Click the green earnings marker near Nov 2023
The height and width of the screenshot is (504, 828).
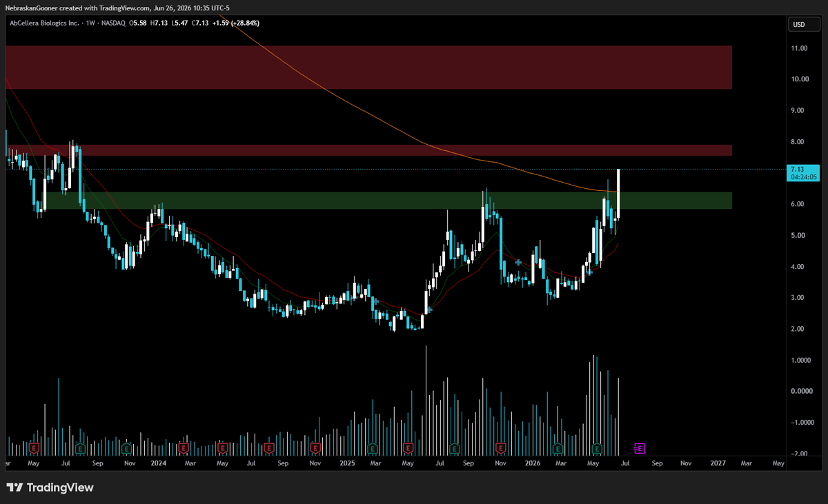127,448
